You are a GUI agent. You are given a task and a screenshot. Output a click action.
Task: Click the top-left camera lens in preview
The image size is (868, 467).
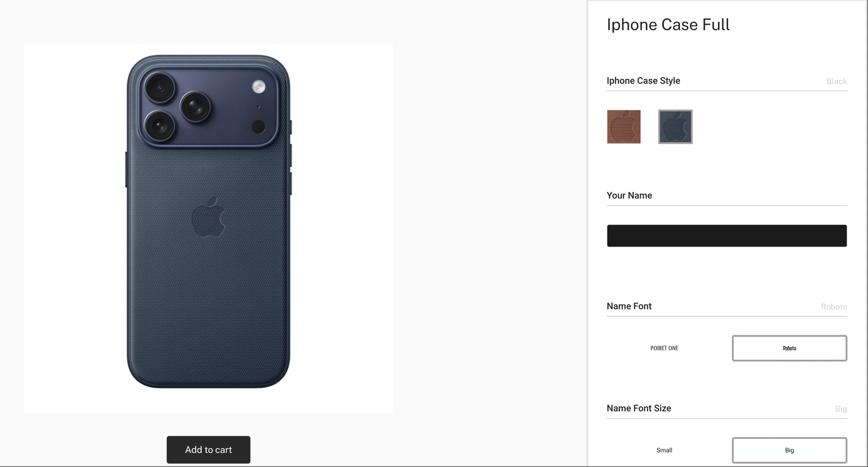coord(160,88)
